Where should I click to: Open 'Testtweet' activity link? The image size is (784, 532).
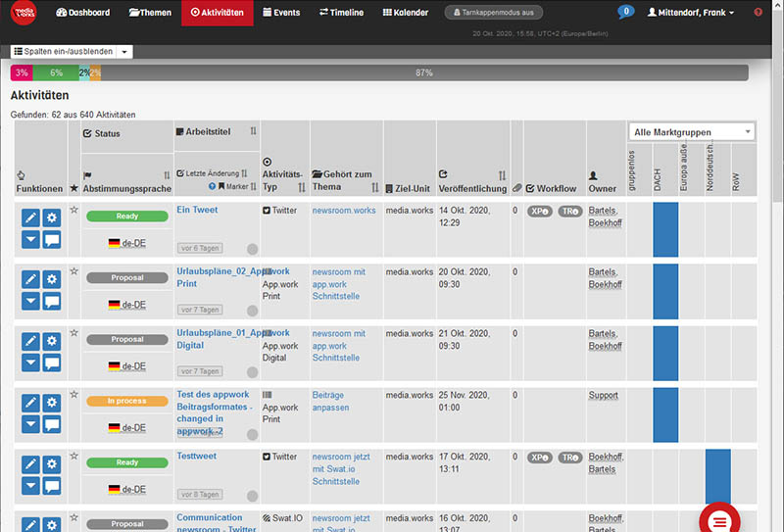click(197, 456)
